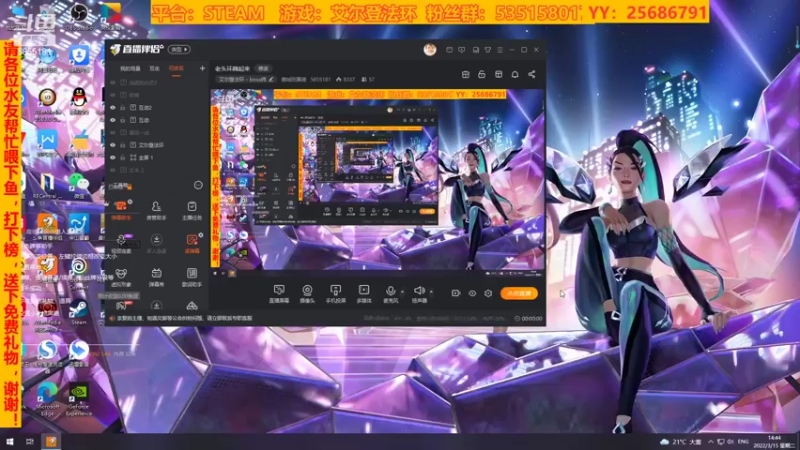800x450 pixels.
Task: Toggle lock on the 全屏 1 source
Action: pos(122,158)
